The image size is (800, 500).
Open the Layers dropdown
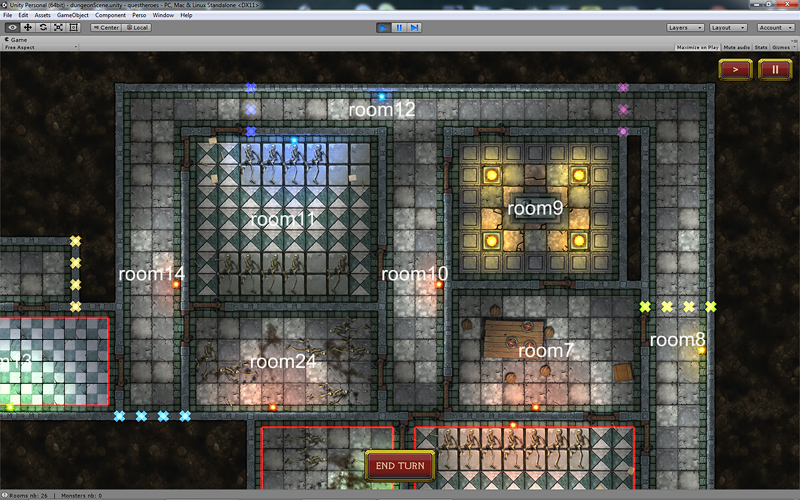click(685, 27)
